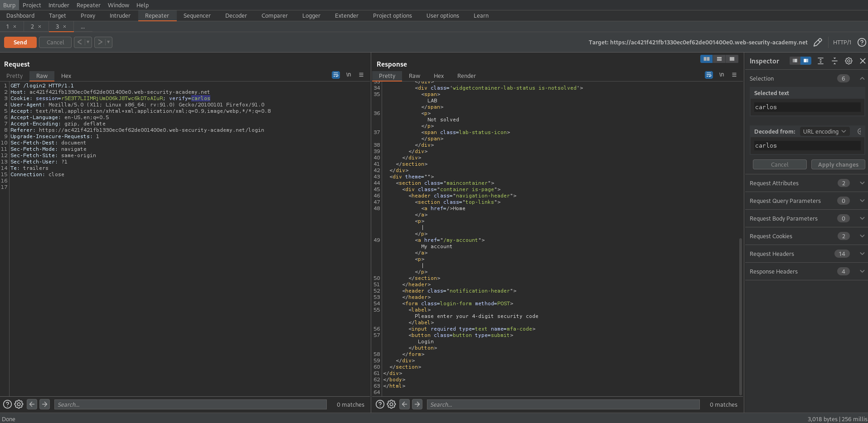The width and height of the screenshot is (868, 423).
Task: Open response search help icon
Action: 380,404
